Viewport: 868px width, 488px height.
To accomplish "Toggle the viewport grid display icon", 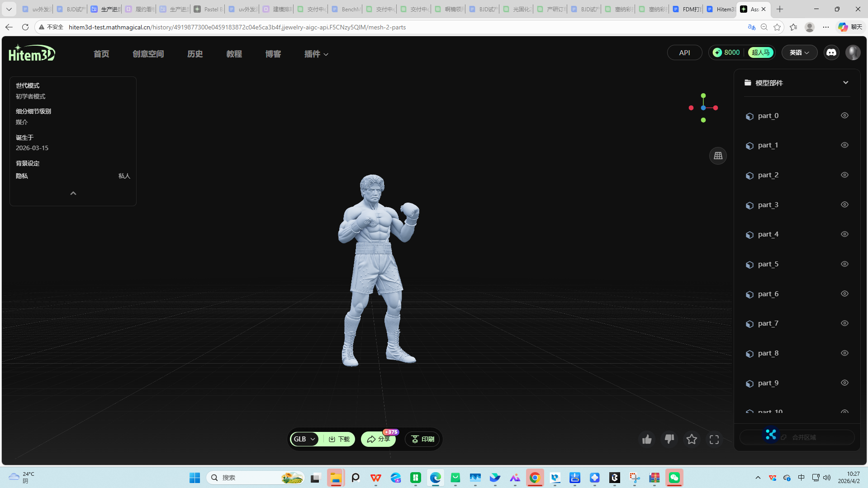I will pos(717,156).
